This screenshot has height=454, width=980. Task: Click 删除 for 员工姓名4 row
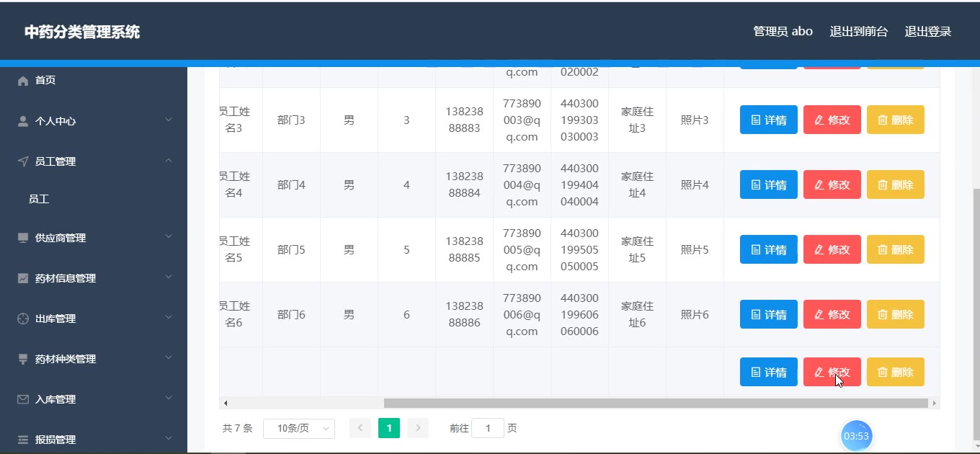coord(896,184)
